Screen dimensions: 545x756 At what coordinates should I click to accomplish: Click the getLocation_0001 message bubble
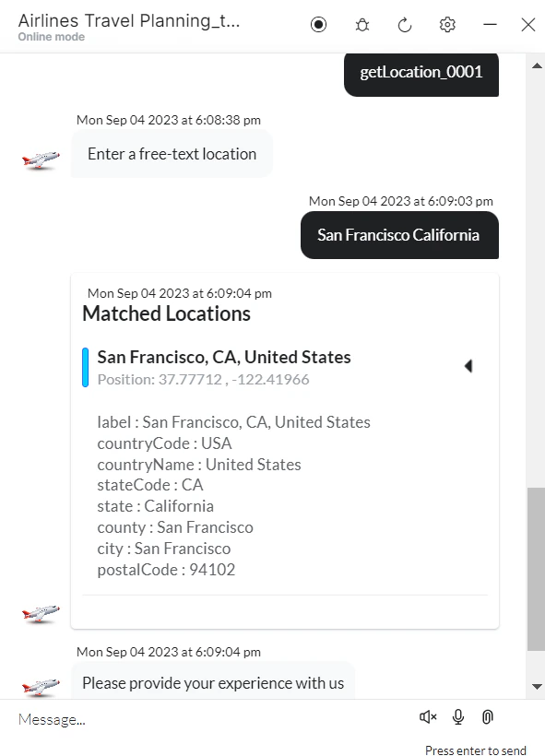(421, 72)
